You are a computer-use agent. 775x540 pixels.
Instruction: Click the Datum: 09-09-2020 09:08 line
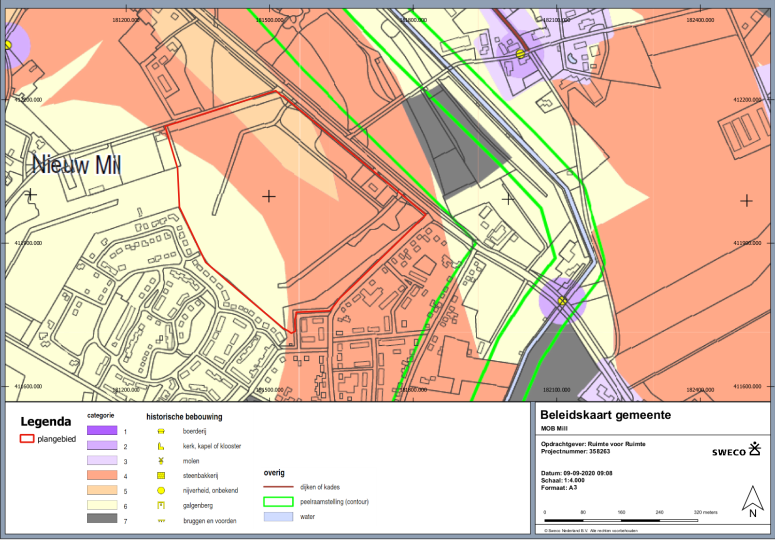(x=576, y=473)
